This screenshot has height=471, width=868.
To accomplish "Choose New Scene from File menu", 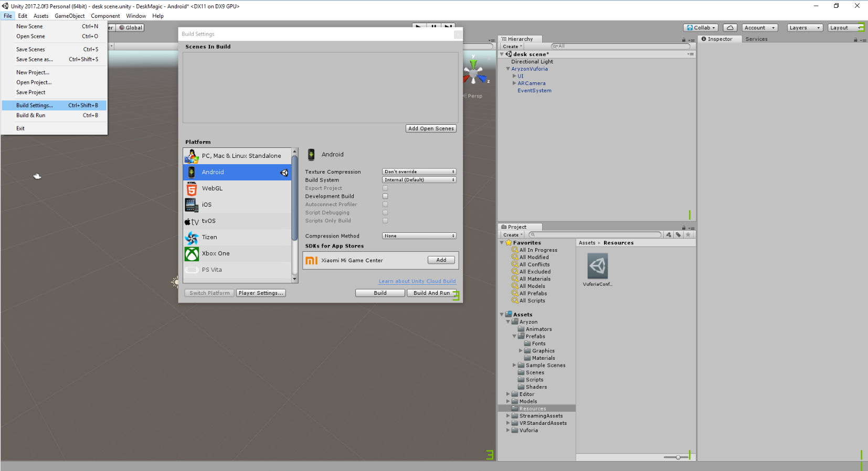I will tap(54, 26).
